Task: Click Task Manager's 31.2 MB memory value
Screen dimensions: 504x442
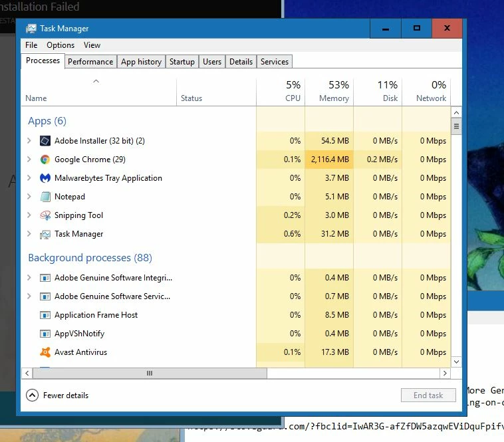Action: coord(334,234)
